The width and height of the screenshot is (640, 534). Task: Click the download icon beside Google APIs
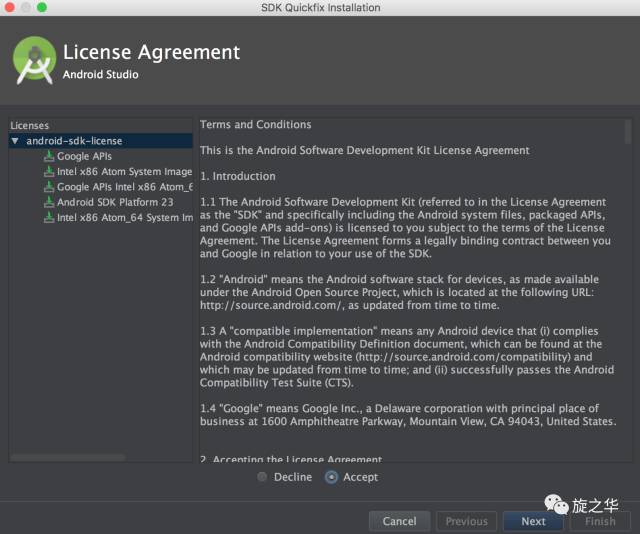(49, 156)
